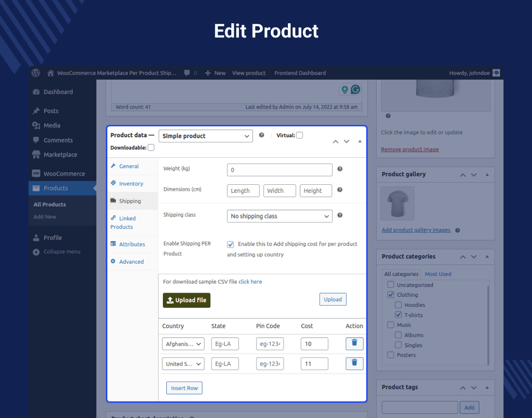Open the Simple product type dropdown

[x=206, y=136]
